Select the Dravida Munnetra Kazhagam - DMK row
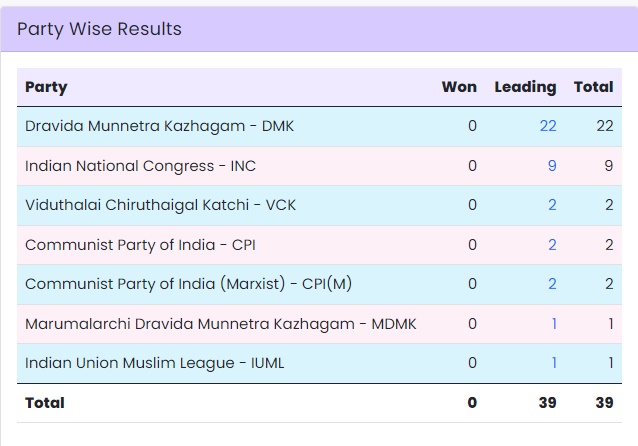 click(x=159, y=126)
